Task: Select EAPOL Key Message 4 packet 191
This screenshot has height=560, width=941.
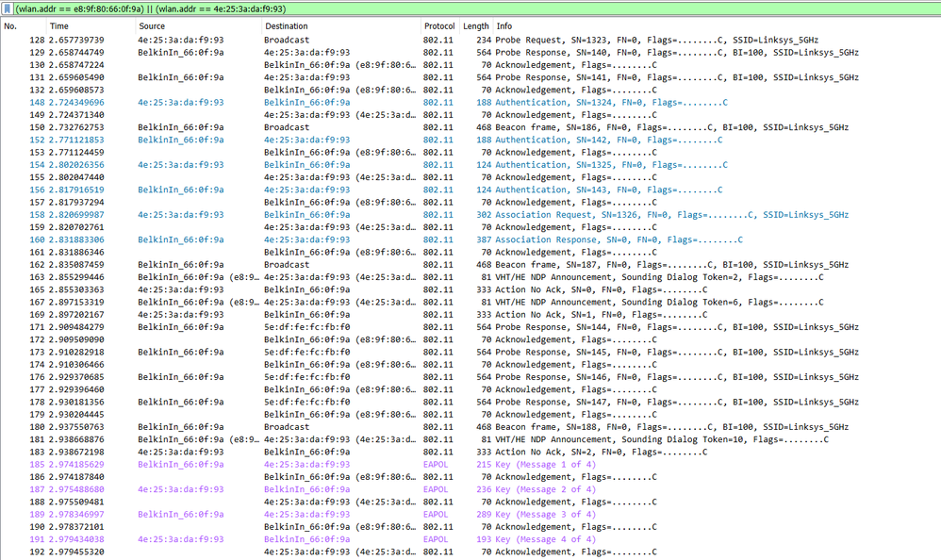Action: 283,539
